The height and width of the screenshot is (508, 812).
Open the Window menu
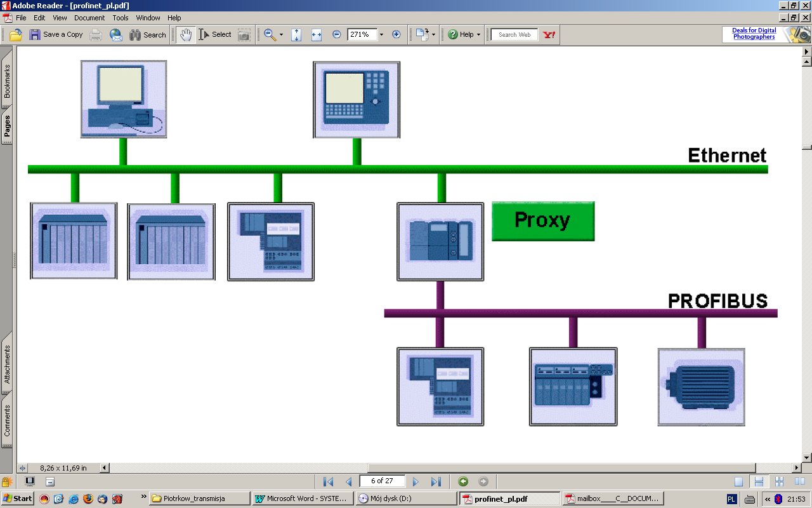tap(148, 18)
